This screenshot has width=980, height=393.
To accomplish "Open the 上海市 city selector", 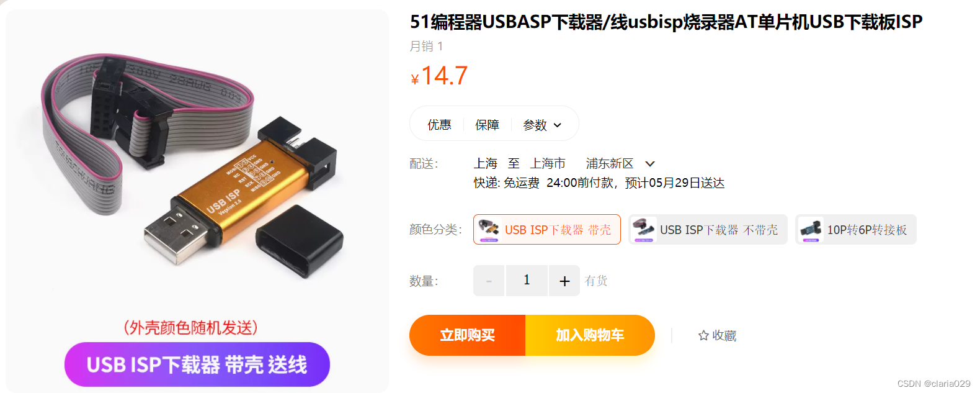I will tap(548, 163).
